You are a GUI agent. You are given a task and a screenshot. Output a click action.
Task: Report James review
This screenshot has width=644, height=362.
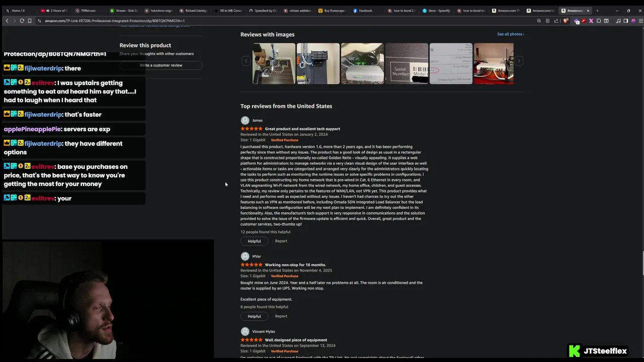click(281, 241)
